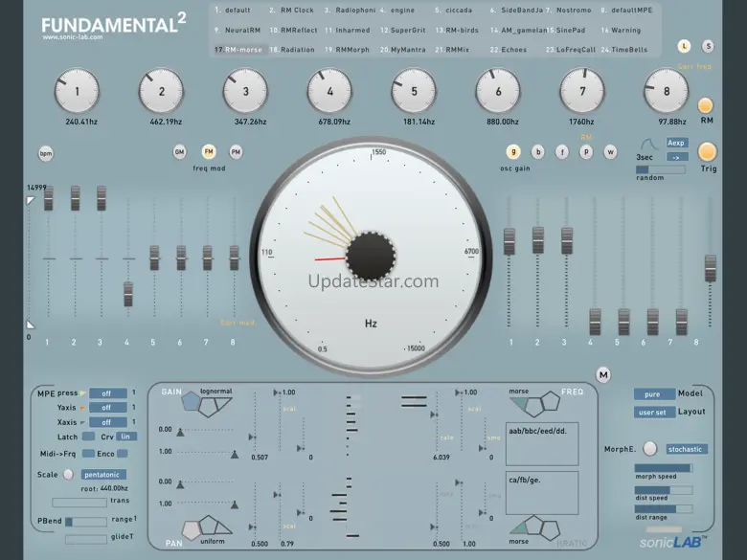Click the S preset button

coord(708,46)
